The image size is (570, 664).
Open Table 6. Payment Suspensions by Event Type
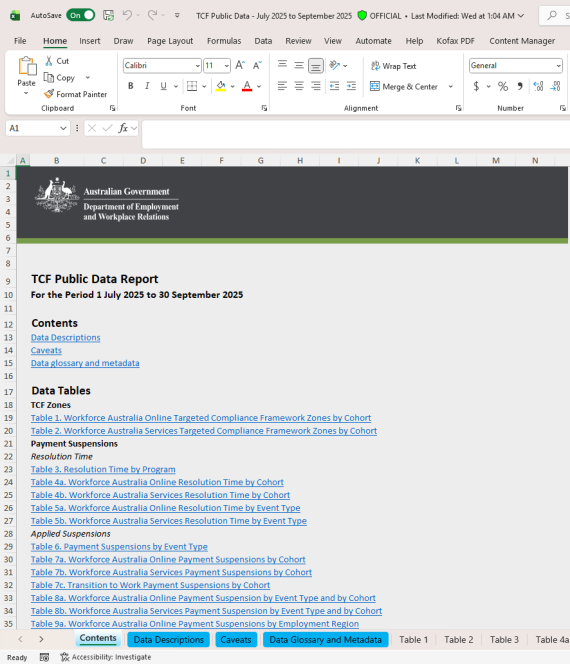coord(119,547)
